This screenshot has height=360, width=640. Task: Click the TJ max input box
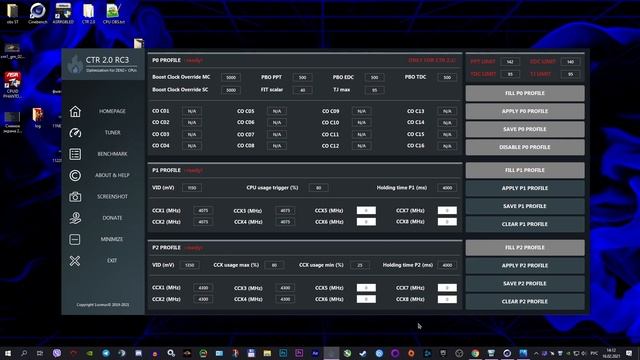point(374,90)
